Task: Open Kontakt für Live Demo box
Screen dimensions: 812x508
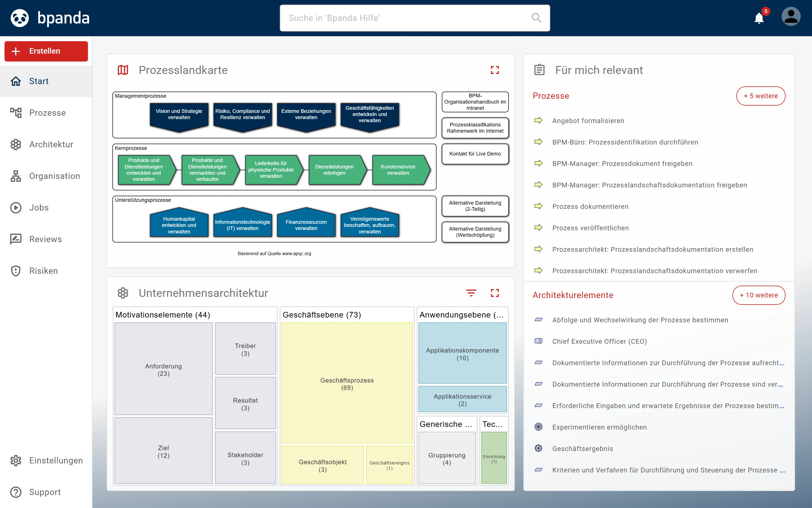Action: pos(475,154)
